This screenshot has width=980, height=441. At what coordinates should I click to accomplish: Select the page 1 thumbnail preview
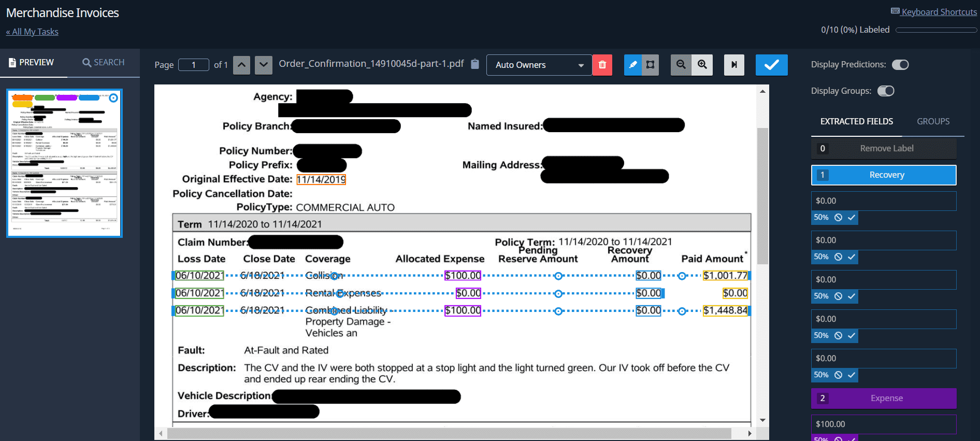click(x=64, y=163)
